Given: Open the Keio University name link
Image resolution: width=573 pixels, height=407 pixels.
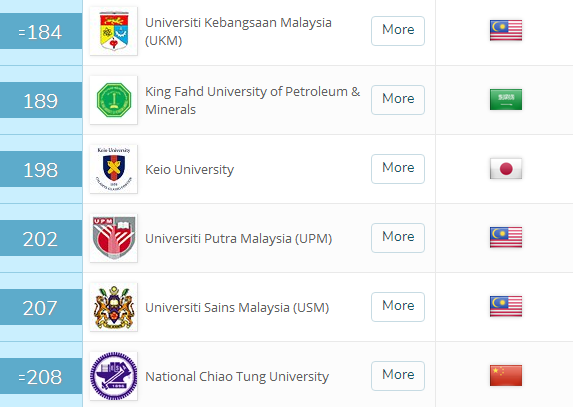Looking at the screenshot, I should coord(189,170).
